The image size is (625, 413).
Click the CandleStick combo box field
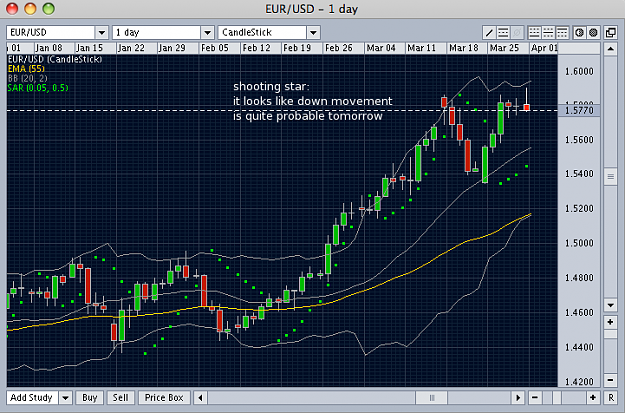269,33
